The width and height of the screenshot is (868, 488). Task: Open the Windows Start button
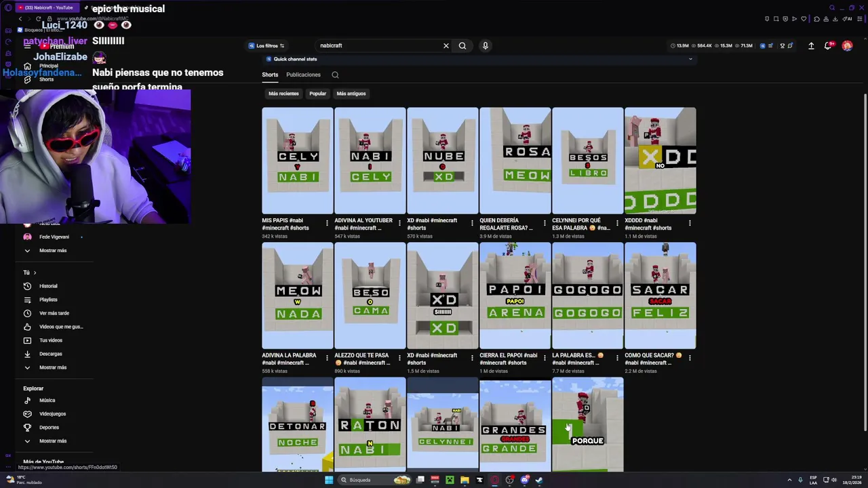click(x=329, y=480)
